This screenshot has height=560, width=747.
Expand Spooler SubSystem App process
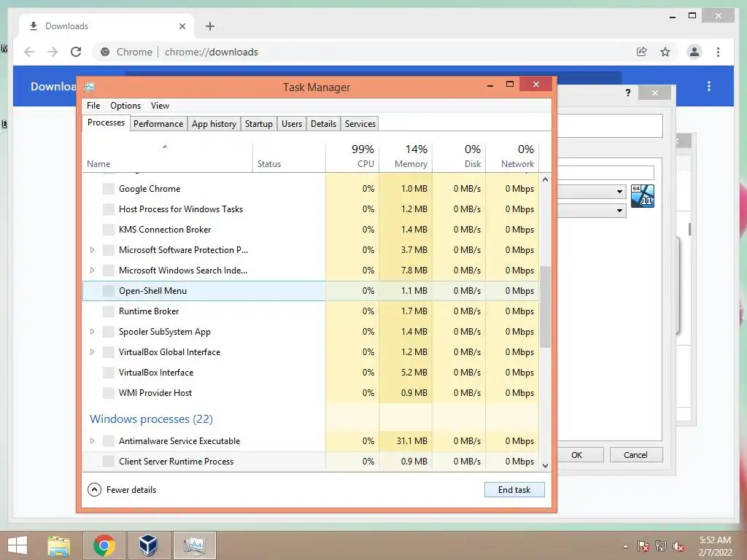[93, 332]
